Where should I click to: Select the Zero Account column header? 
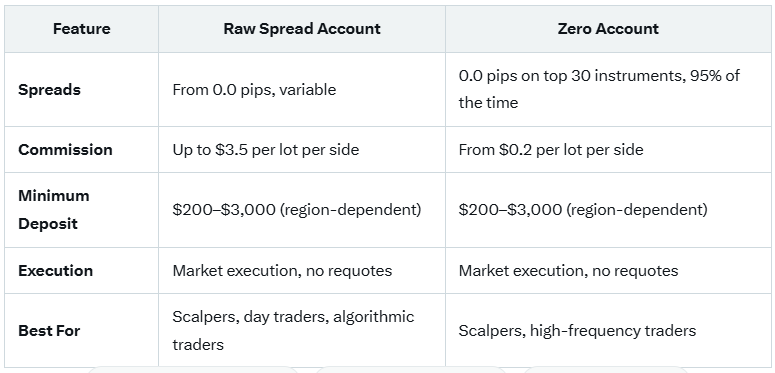(608, 29)
